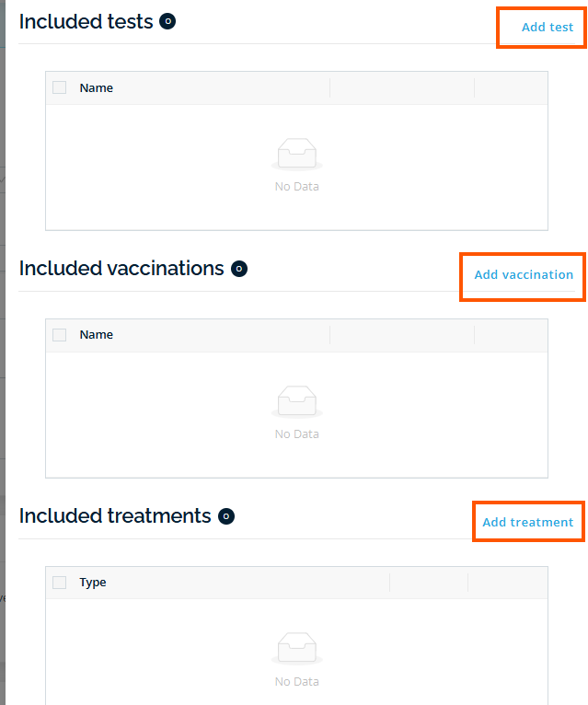
Task: Click empty inbox icon in vaccinations table
Action: click(x=296, y=402)
